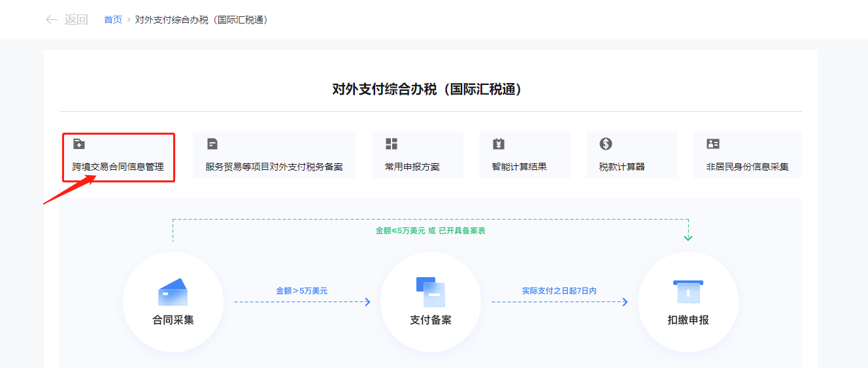Screen dimensions: 868x368
Task: Open 服务贸易等项目对外支付税务备案 by its label
Action: tap(274, 167)
